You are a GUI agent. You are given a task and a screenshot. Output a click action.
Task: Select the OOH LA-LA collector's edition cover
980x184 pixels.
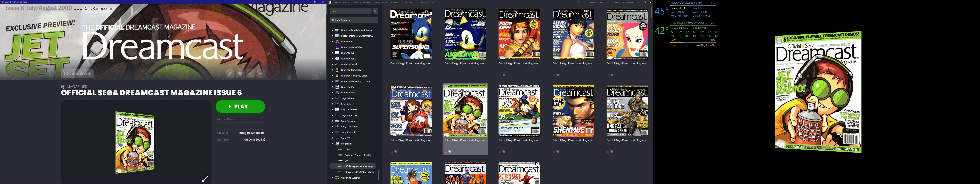[x=627, y=35]
